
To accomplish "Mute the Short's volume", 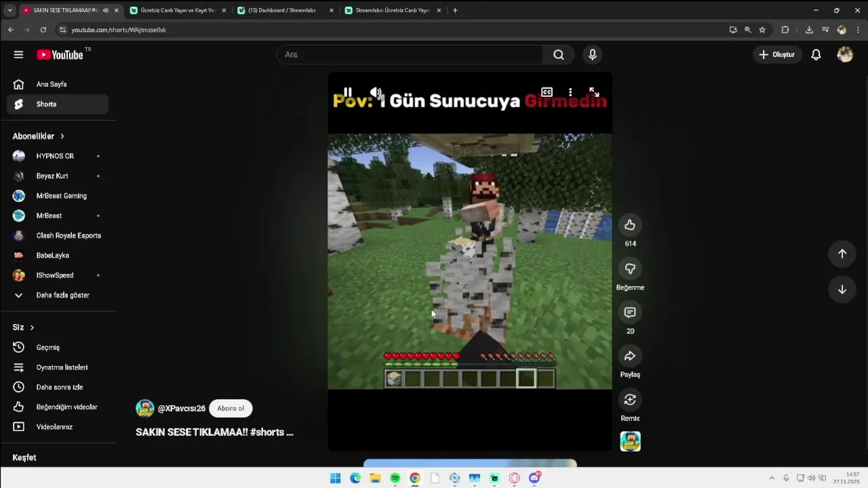I will 376,92.
